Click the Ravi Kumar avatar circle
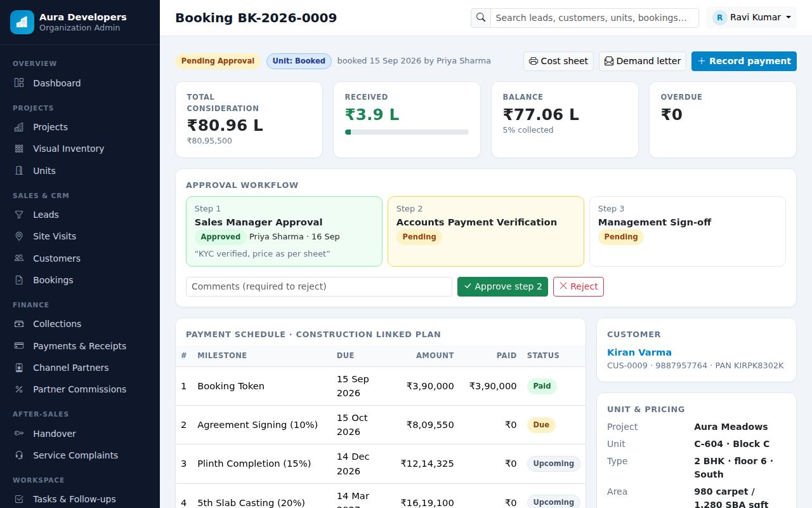 [719, 18]
